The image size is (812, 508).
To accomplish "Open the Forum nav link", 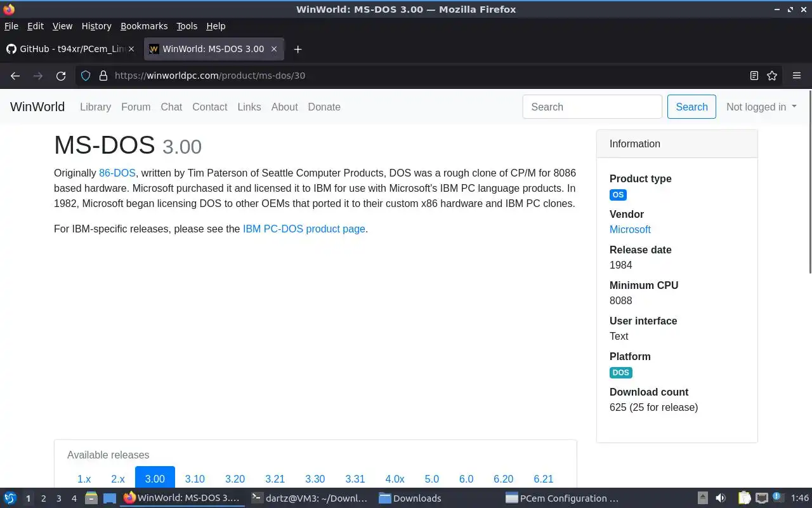I will coord(136,107).
